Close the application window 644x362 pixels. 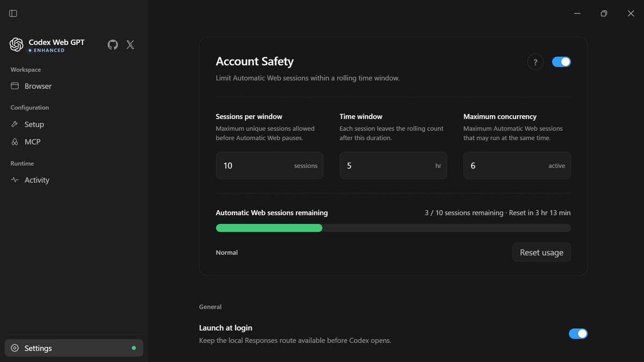pyautogui.click(x=631, y=13)
